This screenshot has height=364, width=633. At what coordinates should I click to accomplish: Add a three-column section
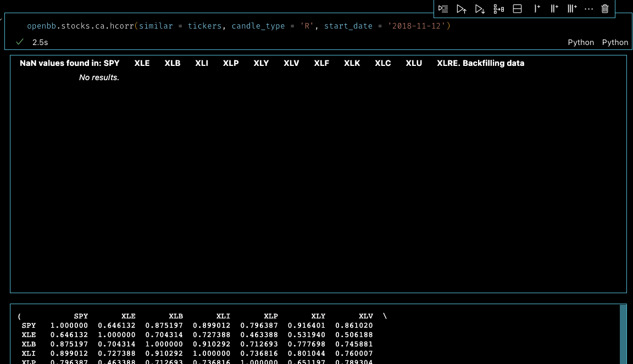[571, 9]
